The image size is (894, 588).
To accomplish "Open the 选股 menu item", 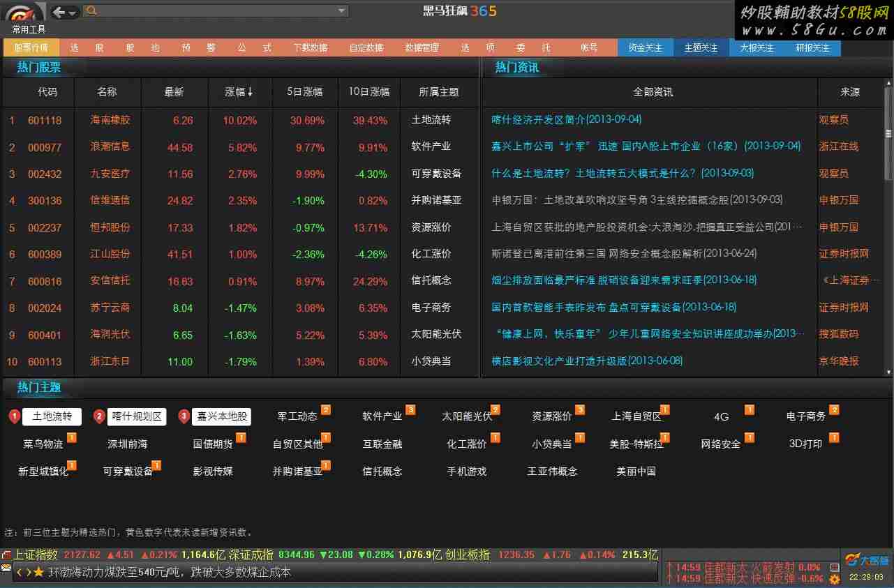I will [x=87, y=47].
